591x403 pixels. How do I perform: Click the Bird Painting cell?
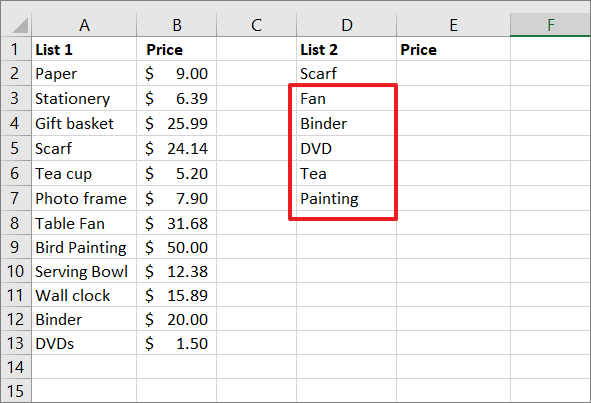84,247
